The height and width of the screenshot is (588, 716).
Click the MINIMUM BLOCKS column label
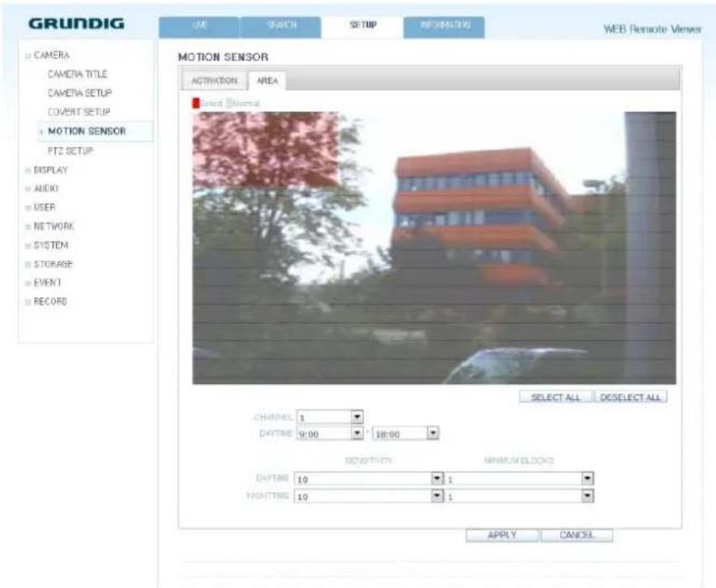click(x=519, y=460)
